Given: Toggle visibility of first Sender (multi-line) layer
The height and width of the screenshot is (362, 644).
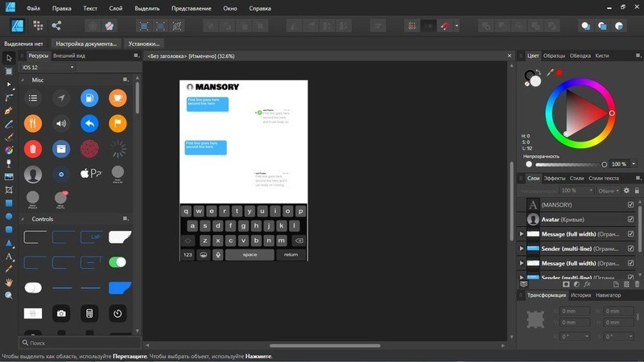Looking at the screenshot, I should point(630,249).
